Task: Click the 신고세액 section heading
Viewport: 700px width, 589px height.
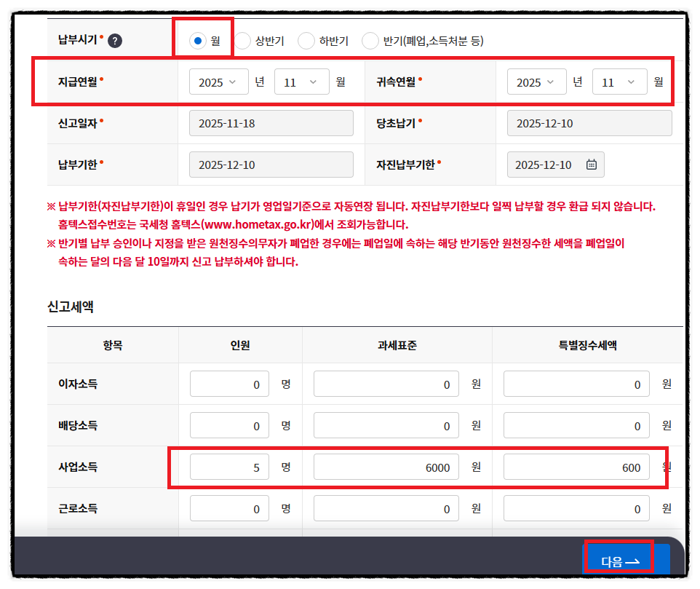Action: pyautogui.click(x=71, y=307)
